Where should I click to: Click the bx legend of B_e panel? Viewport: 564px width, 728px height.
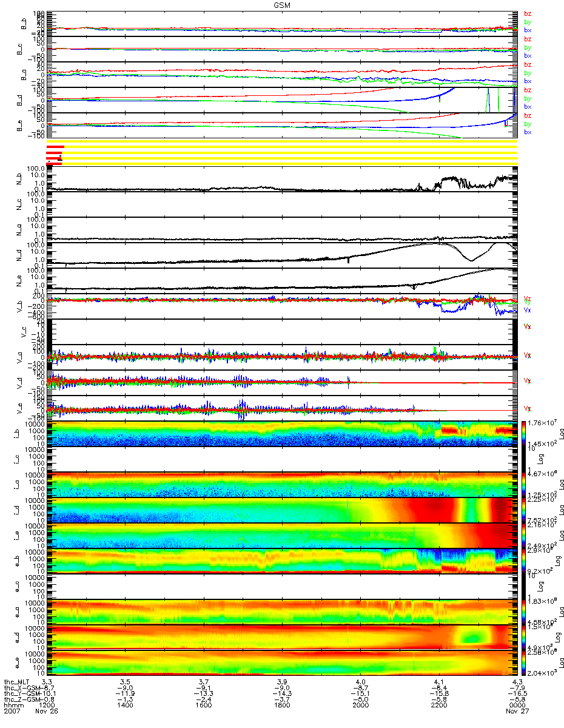tap(528, 132)
